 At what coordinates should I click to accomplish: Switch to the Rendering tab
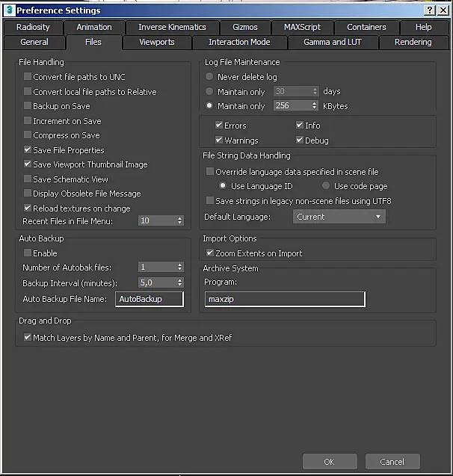[x=413, y=42]
